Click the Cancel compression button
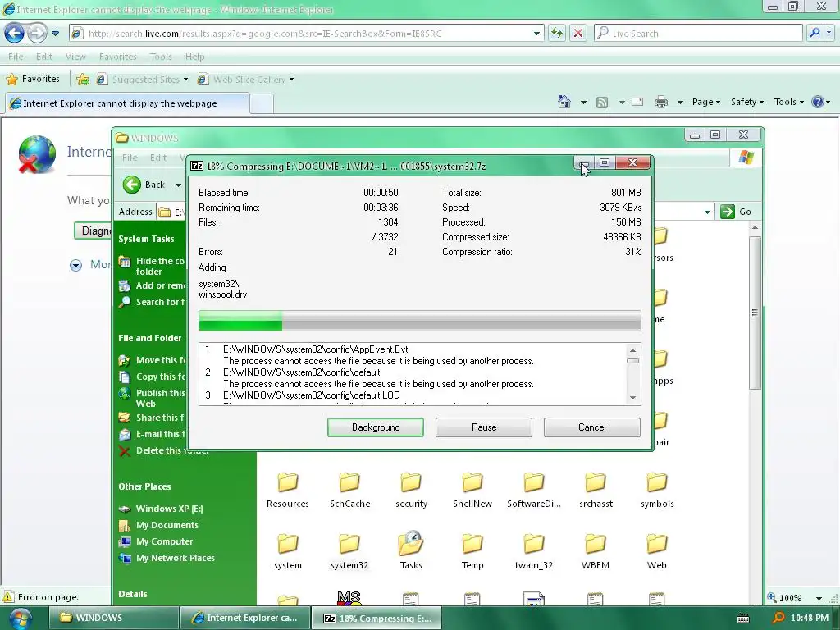840x630 pixels. coord(592,427)
